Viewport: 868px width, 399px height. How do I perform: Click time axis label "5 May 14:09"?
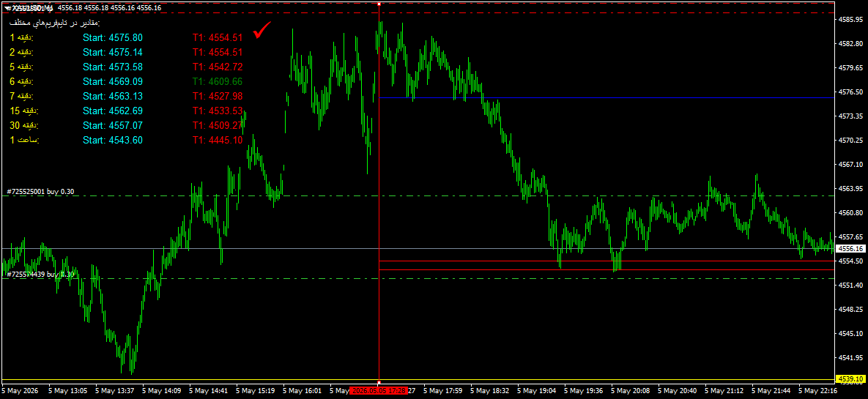(x=162, y=391)
